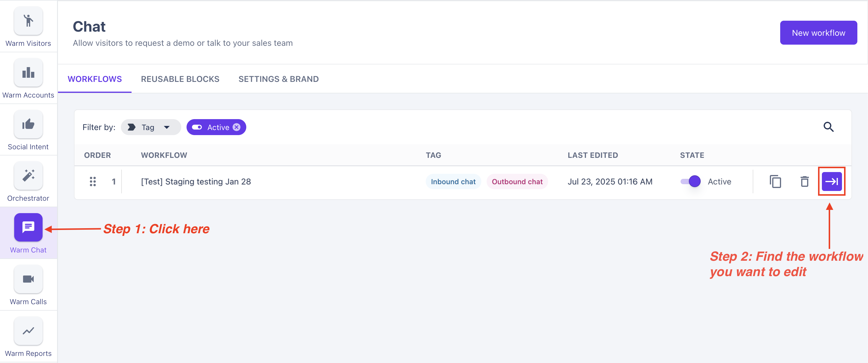Switch to the Reusable Blocks tab

(180, 79)
